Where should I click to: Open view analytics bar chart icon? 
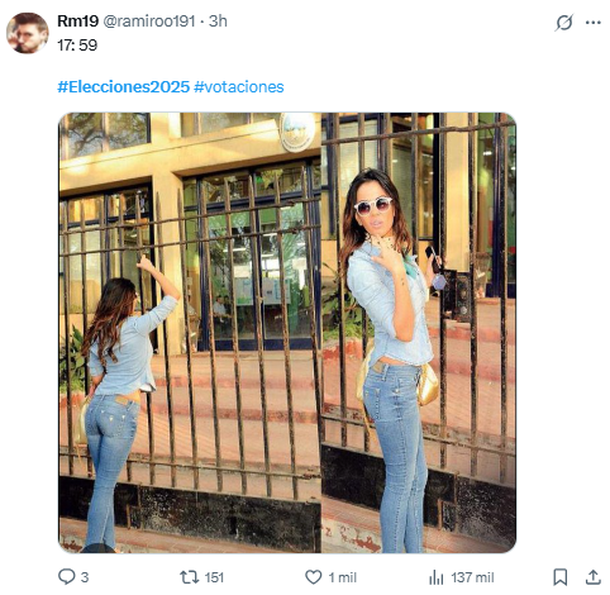[x=436, y=577]
